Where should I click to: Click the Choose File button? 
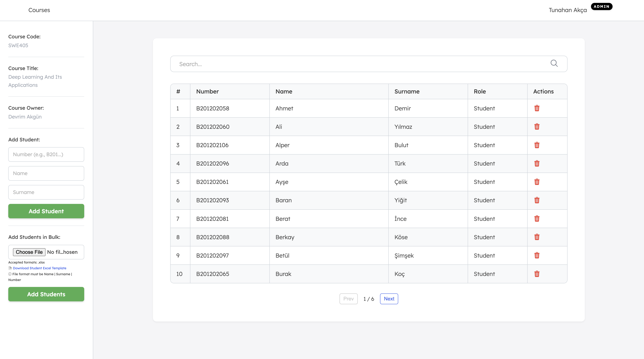[x=29, y=252]
